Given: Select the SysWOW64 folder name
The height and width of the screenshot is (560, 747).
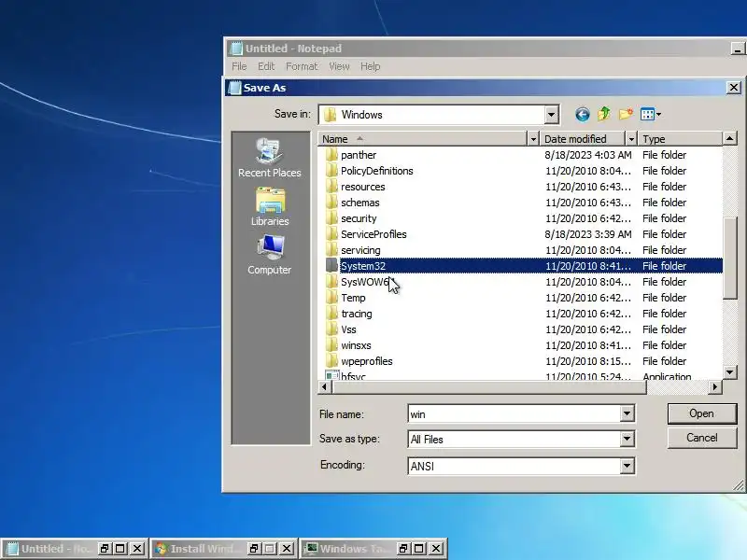Looking at the screenshot, I should point(365,282).
